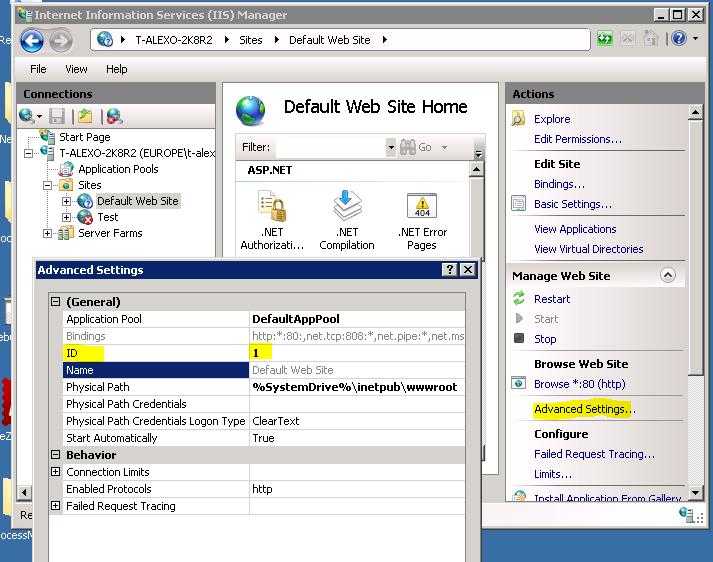Collapse the (General) settings section
Viewport: 713px width, 562px height.
pos(55,301)
